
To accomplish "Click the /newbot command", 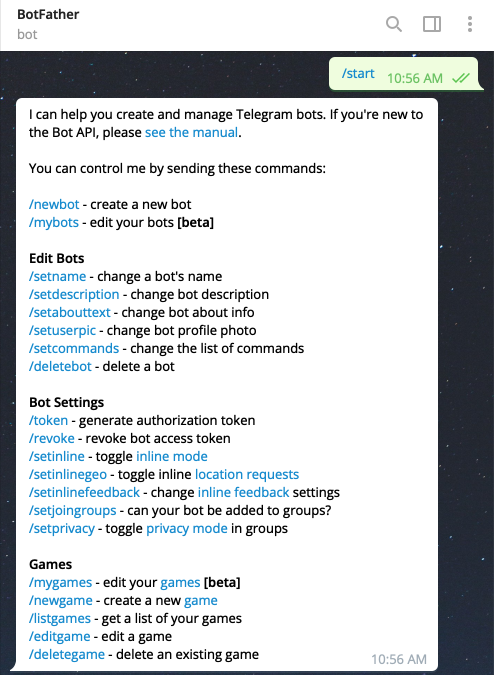I will coord(54,204).
